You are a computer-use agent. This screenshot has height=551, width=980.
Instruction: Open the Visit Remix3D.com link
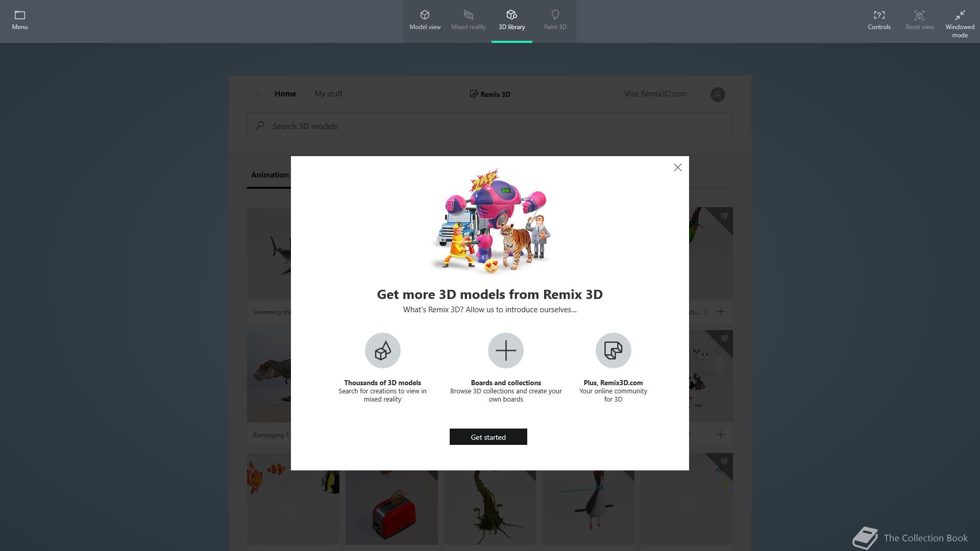(655, 94)
